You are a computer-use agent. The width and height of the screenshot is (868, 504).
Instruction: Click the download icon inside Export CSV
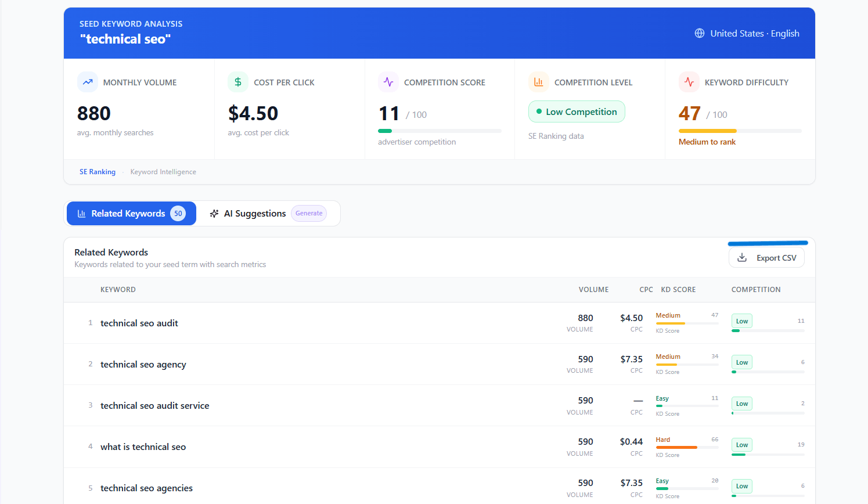click(x=741, y=257)
